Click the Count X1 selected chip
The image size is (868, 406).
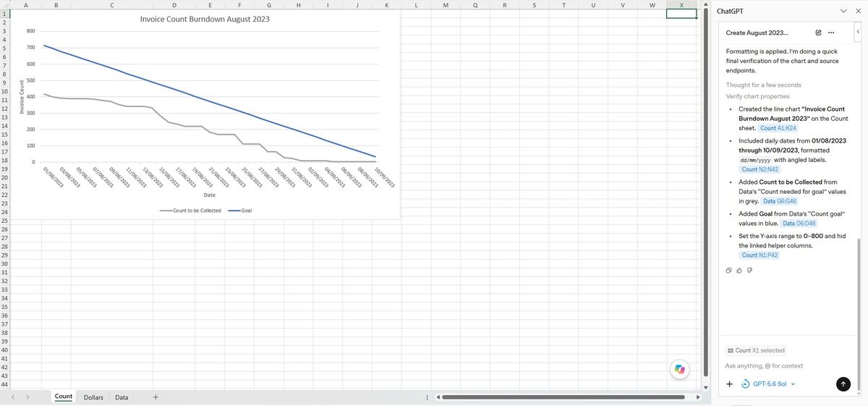tap(755, 350)
